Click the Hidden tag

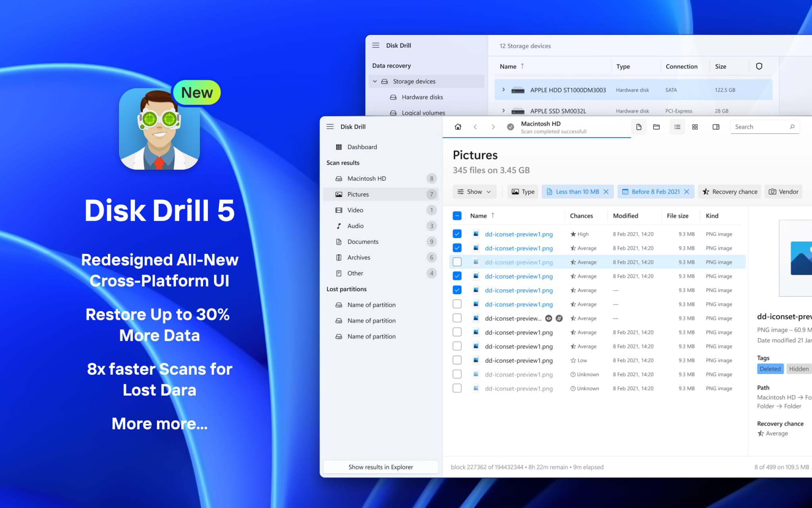pyautogui.click(x=799, y=369)
